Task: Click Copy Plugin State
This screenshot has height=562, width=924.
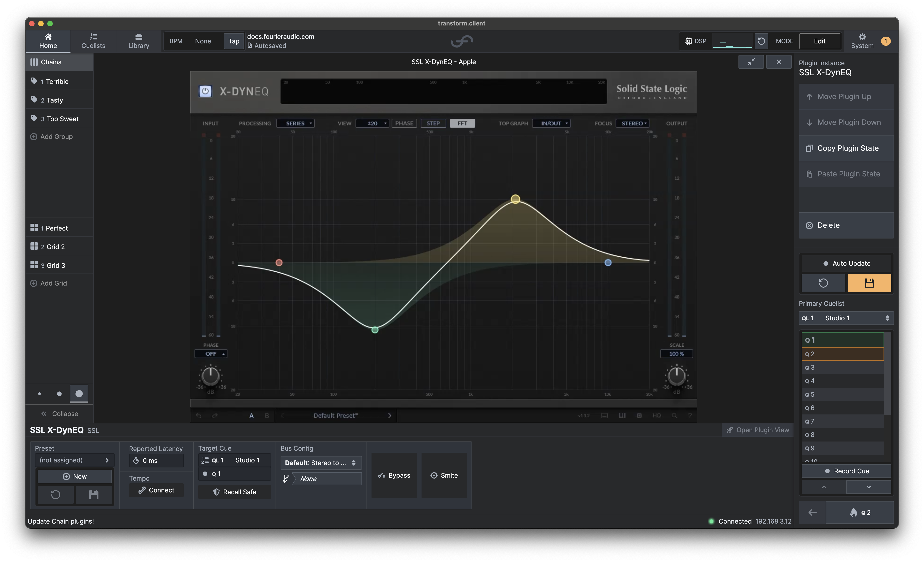Action: tap(846, 148)
